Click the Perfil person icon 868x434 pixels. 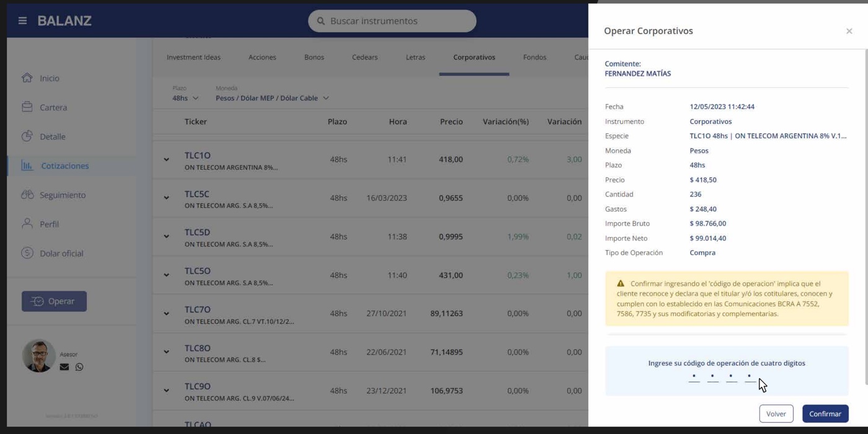[27, 223]
